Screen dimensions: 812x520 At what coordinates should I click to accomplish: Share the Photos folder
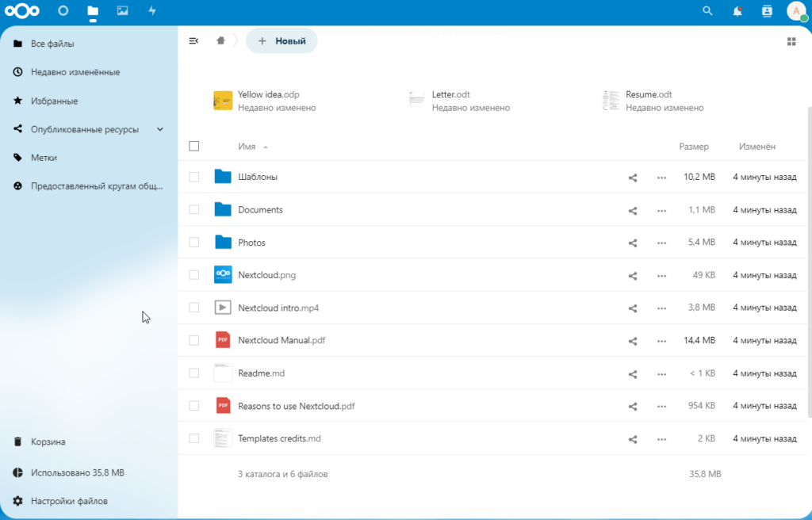(633, 243)
